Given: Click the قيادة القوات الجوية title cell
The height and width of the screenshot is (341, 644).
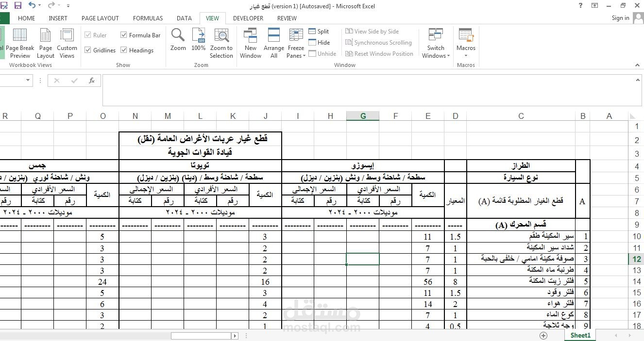Looking at the screenshot, I should [x=200, y=152].
